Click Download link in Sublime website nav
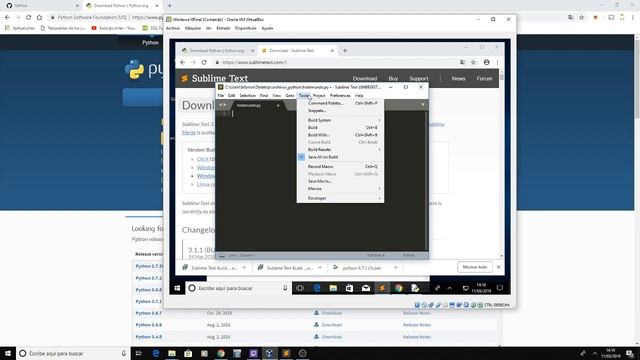This screenshot has width=640, height=360. pos(365,78)
